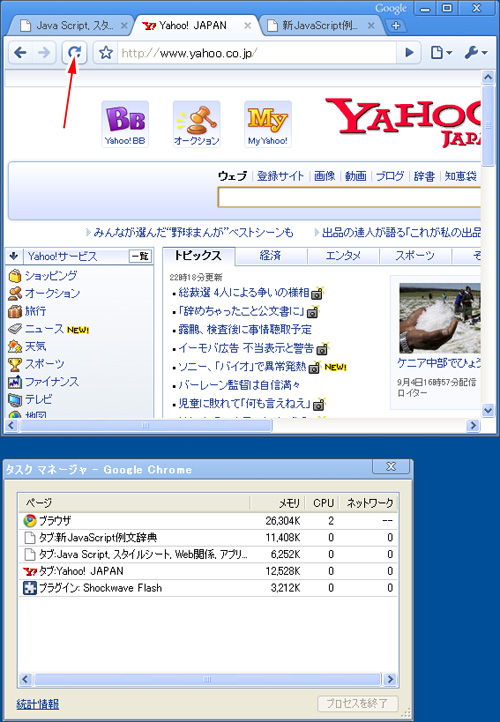The width and height of the screenshot is (500, 722).
Task: Open headline ソニー、「バイオ」で異常発熱
Action: point(242,367)
